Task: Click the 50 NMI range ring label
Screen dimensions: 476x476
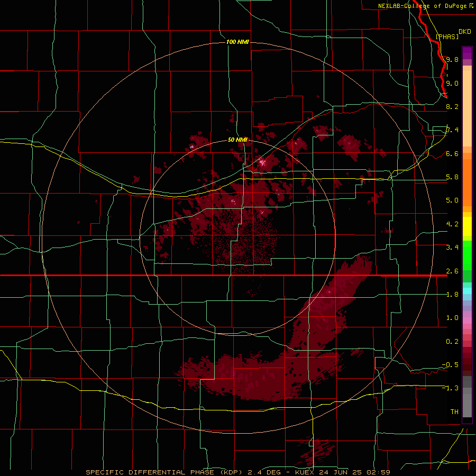Action: 237,140
